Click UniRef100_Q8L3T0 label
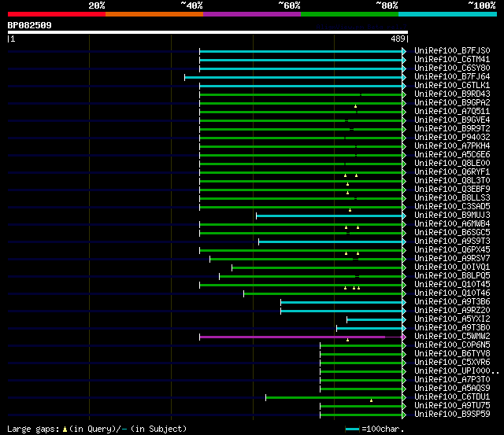The width and height of the screenshot is (504, 435). click(452, 181)
